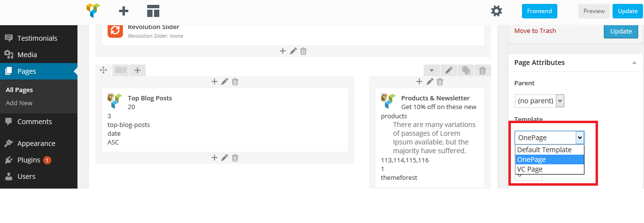Click the Top Blog Posts element
The width and height of the screenshot is (644, 223).
tap(150, 98)
